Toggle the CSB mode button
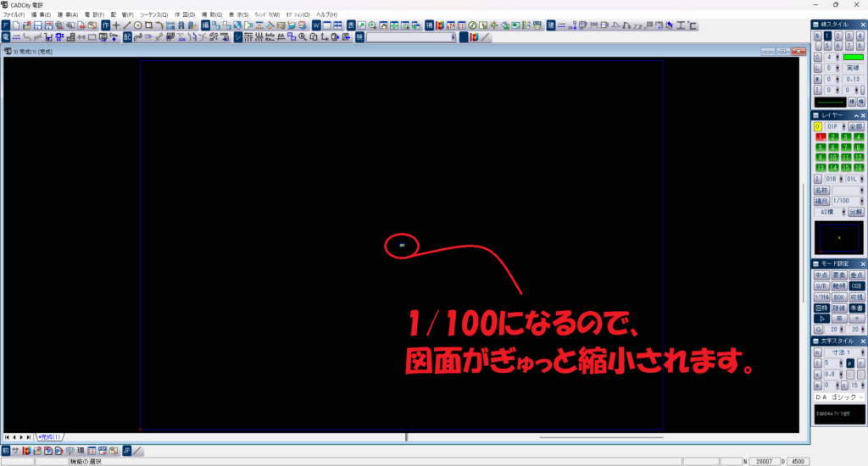The height and width of the screenshot is (466, 868). click(x=856, y=286)
